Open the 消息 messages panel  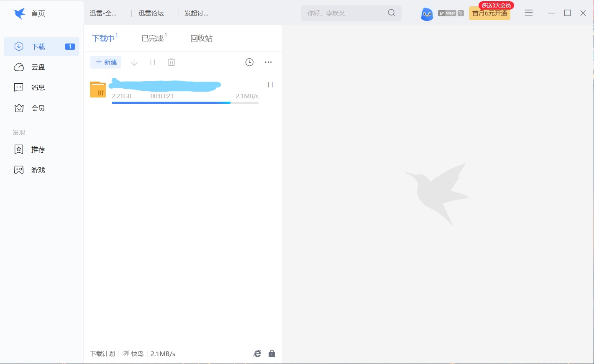pyautogui.click(x=38, y=87)
